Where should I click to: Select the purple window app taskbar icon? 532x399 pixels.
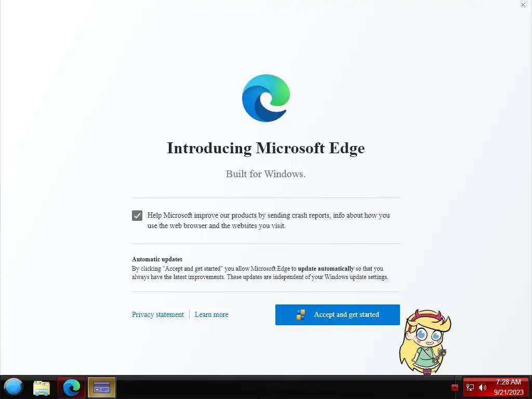coord(102,388)
